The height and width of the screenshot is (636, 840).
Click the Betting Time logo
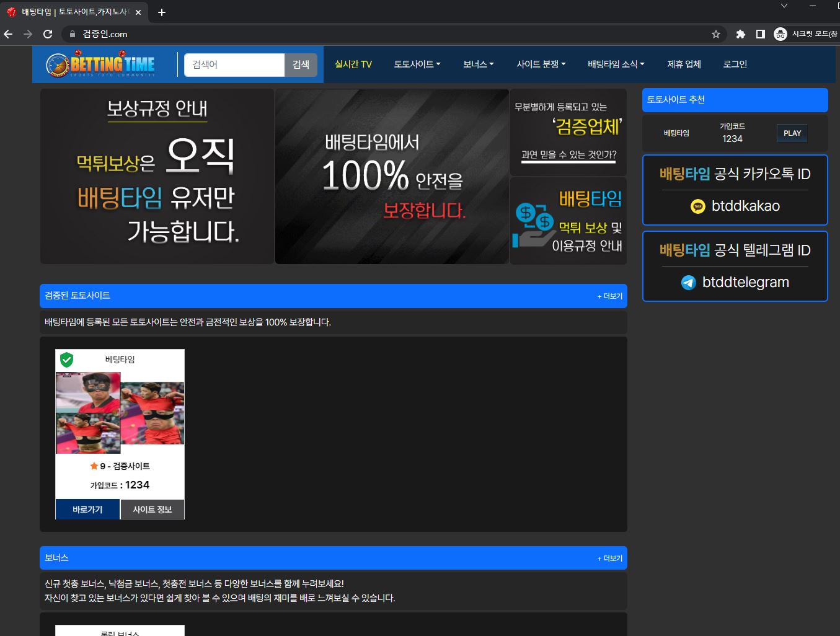100,64
